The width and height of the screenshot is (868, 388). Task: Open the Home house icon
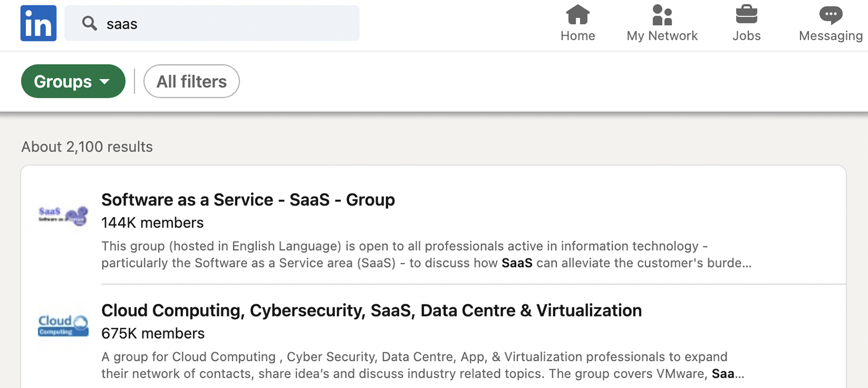(578, 15)
